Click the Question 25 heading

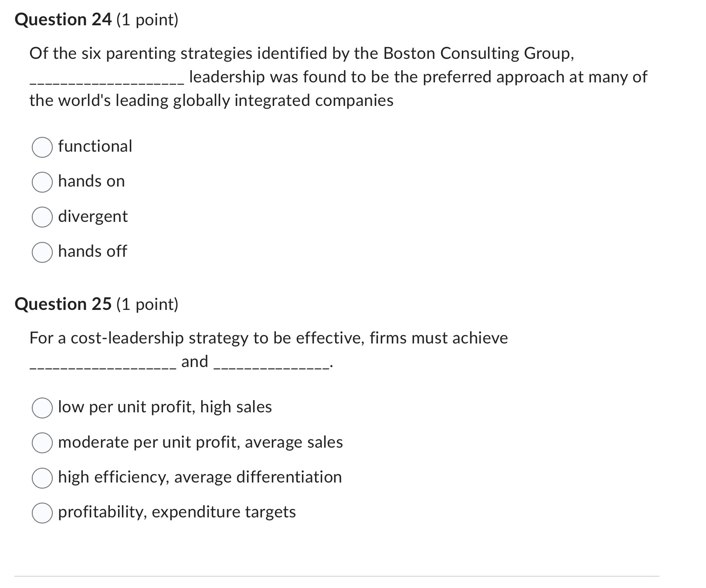(96, 304)
